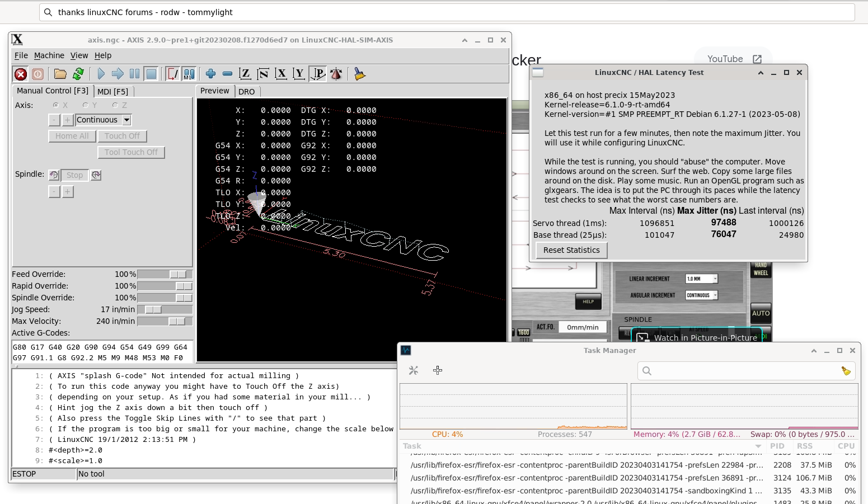The height and width of the screenshot is (504, 868).
Task: Click Task column sort arrow in Task Manager
Action: click(x=758, y=446)
